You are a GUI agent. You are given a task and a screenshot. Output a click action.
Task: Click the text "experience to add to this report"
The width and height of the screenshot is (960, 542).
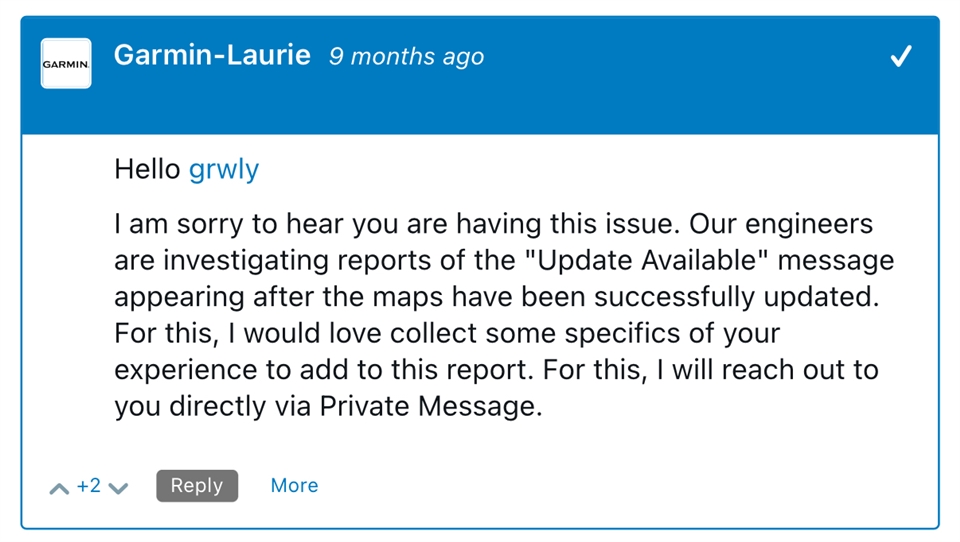tap(321, 371)
